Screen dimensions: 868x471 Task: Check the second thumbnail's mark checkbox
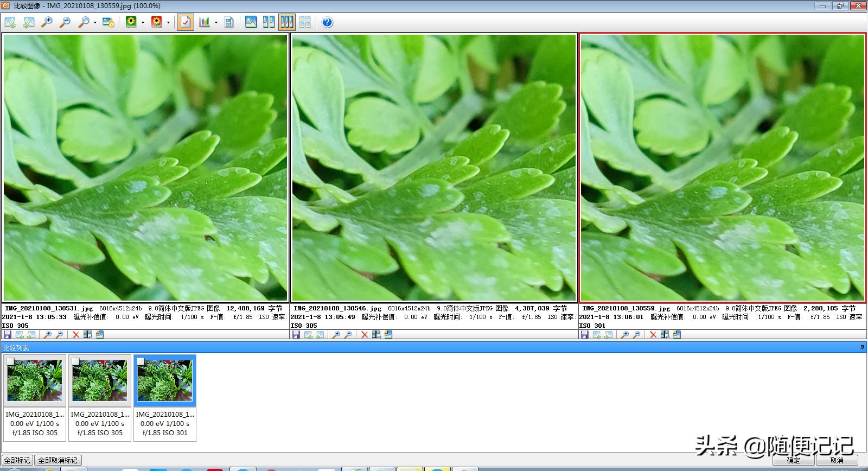75,361
